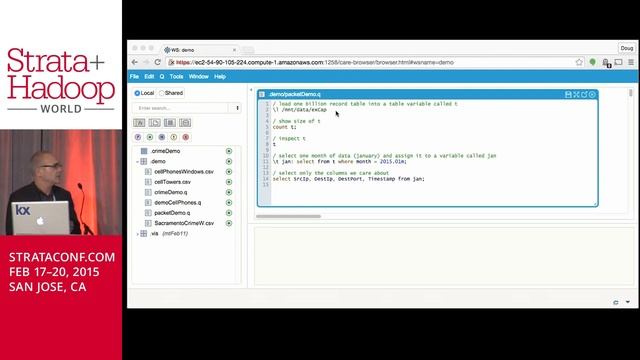Viewport: 640px width, 360px height.
Task: Collapse the .demo tree node
Action: pyautogui.click(x=137, y=162)
